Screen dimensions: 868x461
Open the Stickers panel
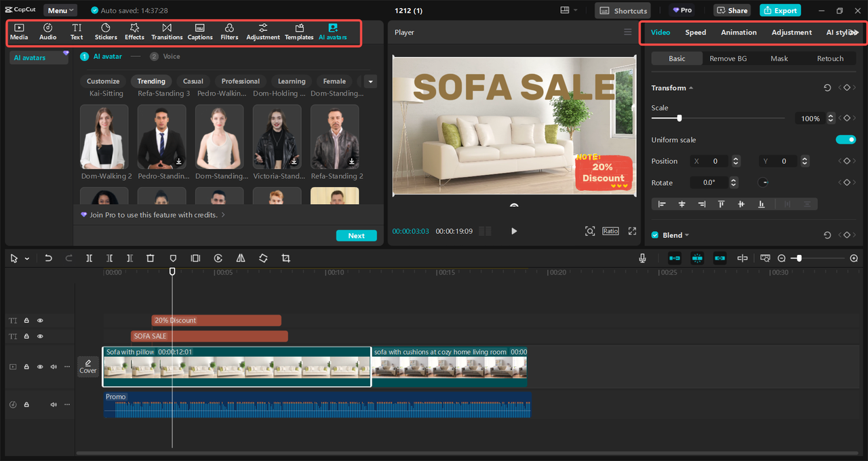click(x=106, y=32)
